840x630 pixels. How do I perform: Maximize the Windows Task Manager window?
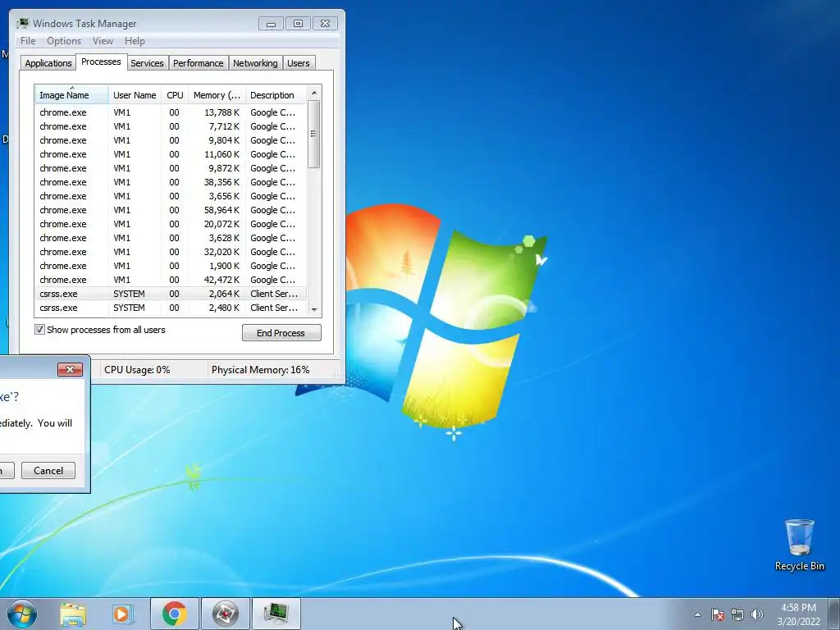(x=298, y=24)
